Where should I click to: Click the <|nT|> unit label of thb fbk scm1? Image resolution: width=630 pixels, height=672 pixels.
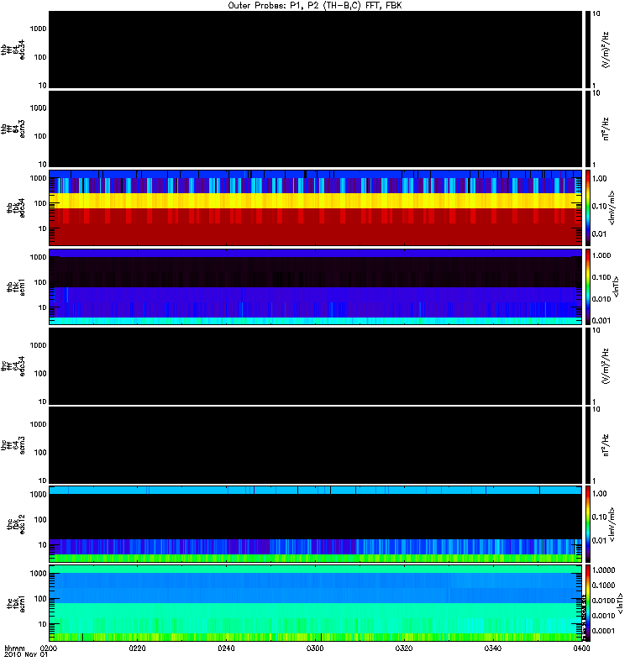[x=617, y=287]
